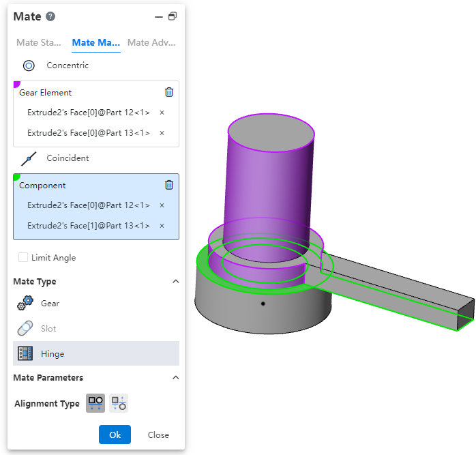Select the Mate Mechanical tab

point(96,42)
